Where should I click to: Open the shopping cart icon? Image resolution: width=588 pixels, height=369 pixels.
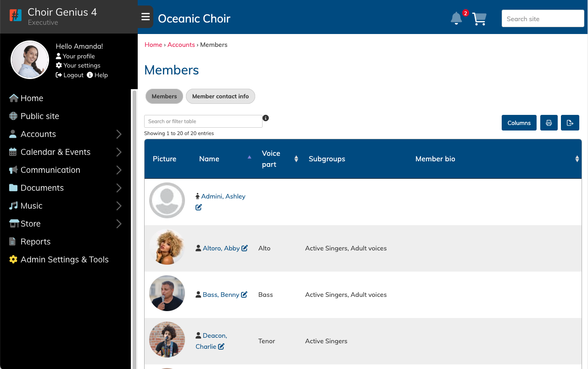pos(479,19)
